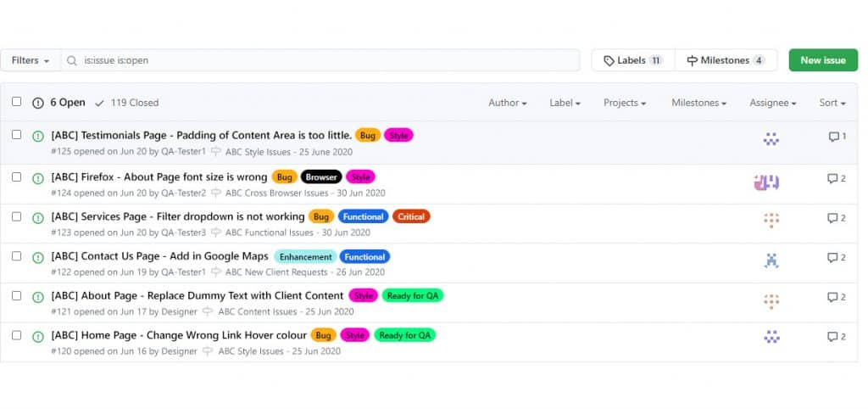Click open-issue icon for issue #122

pos(37,258)
